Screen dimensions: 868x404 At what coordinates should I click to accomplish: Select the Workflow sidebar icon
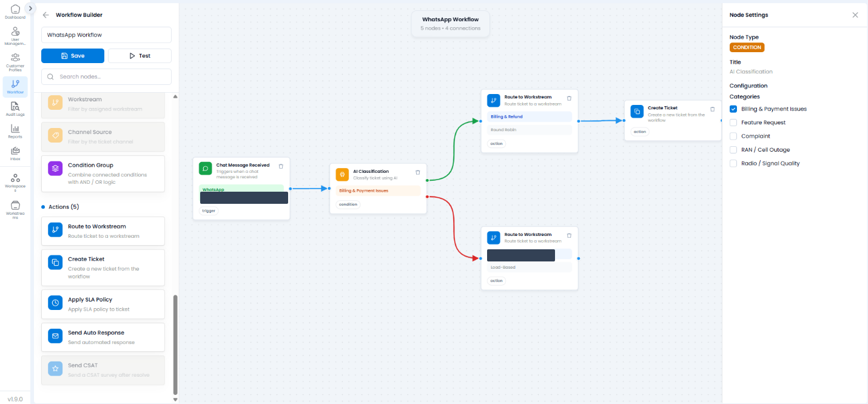(x=15, y=87)
